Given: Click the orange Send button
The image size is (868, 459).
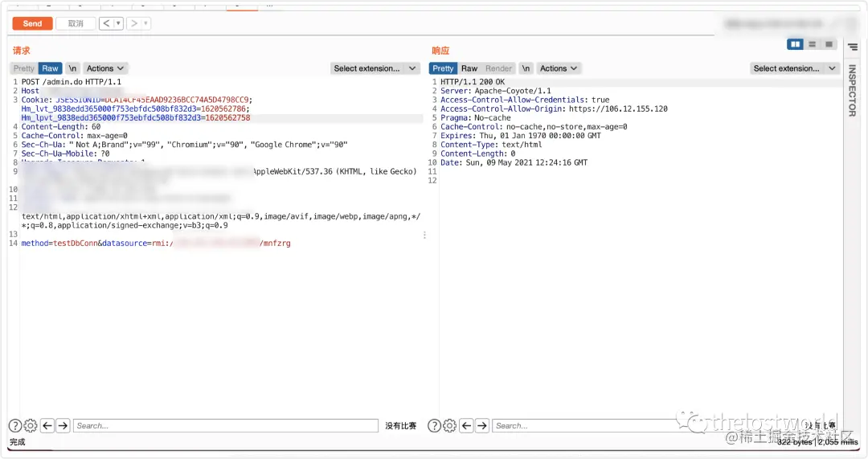Looking at the screenshot, I should (x=32, y=24).
